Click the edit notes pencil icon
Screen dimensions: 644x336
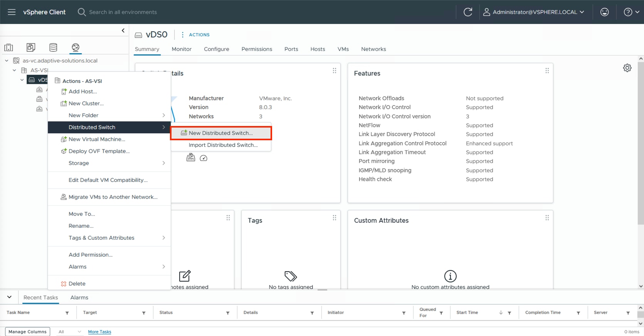coord(185,276)
